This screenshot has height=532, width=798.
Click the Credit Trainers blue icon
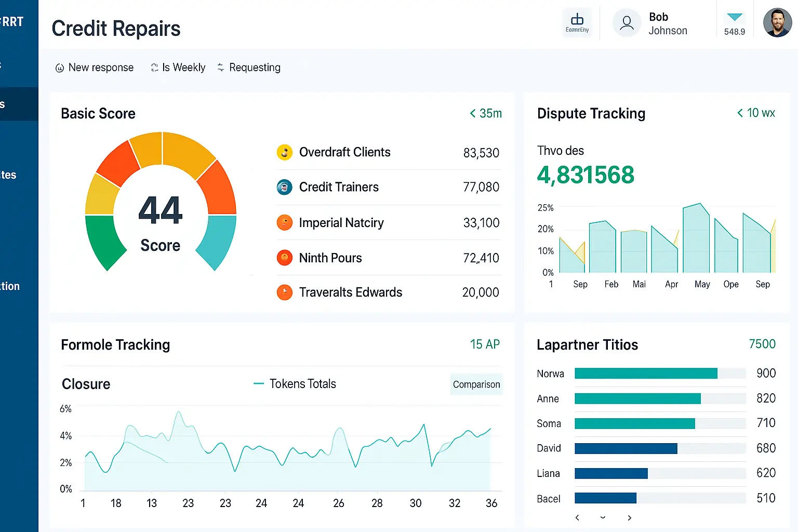[x=284, y=187]
